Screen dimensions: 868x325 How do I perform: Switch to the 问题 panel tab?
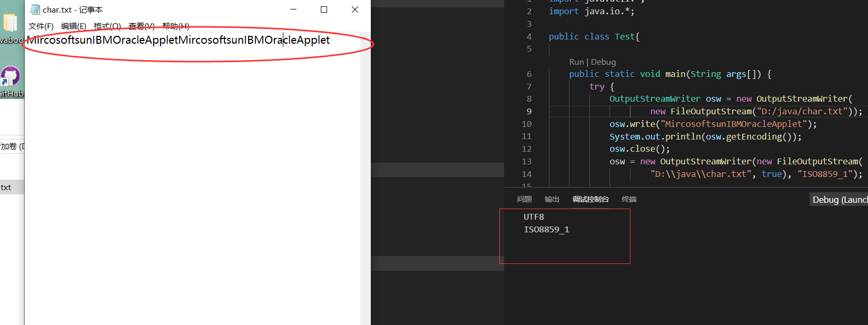pos(524,199)
